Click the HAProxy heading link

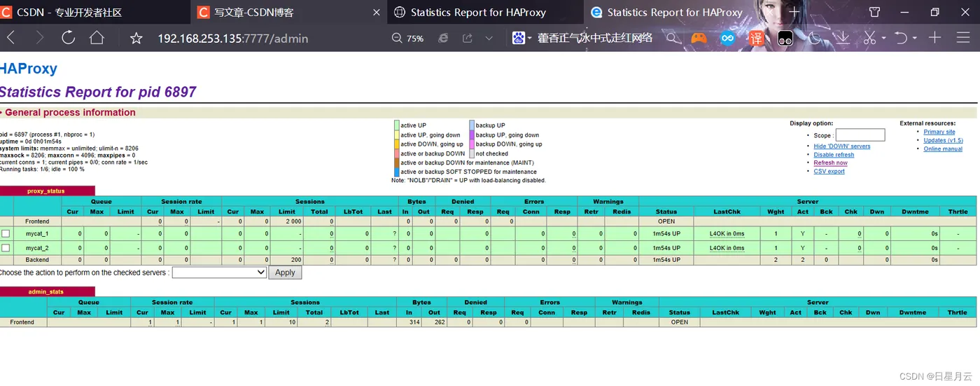(x=28, y=69)
